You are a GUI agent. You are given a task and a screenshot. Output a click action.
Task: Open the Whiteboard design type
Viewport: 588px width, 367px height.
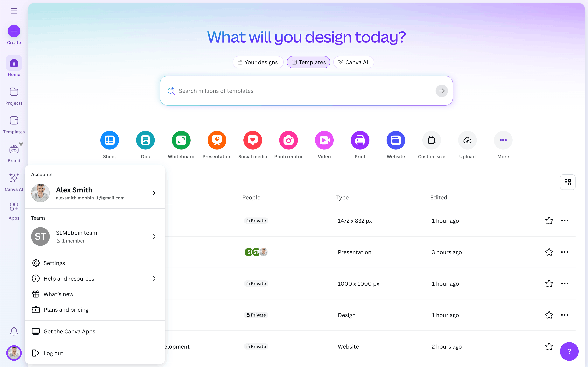(x=181, y=140)
